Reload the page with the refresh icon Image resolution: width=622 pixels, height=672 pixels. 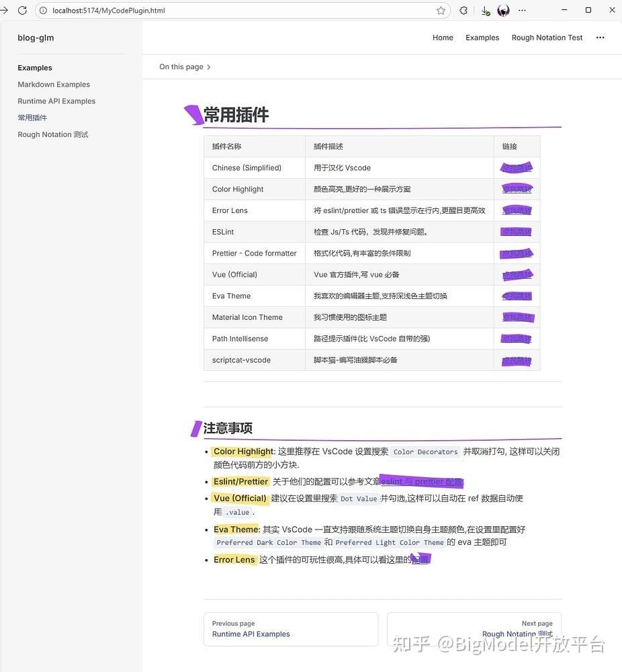[22, 10]
